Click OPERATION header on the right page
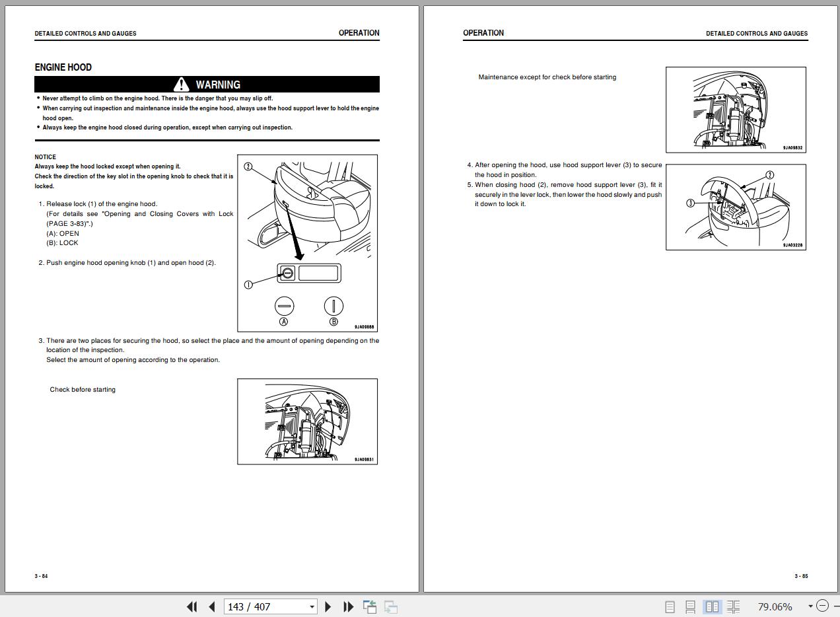Screen dimensions: 840x617 point(483,33)
